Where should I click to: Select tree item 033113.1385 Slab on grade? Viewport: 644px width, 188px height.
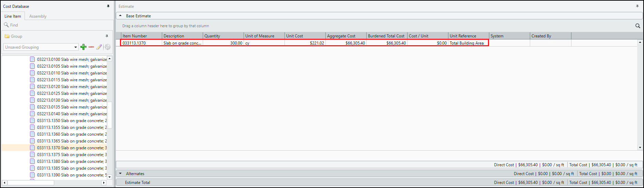[72, 168]
